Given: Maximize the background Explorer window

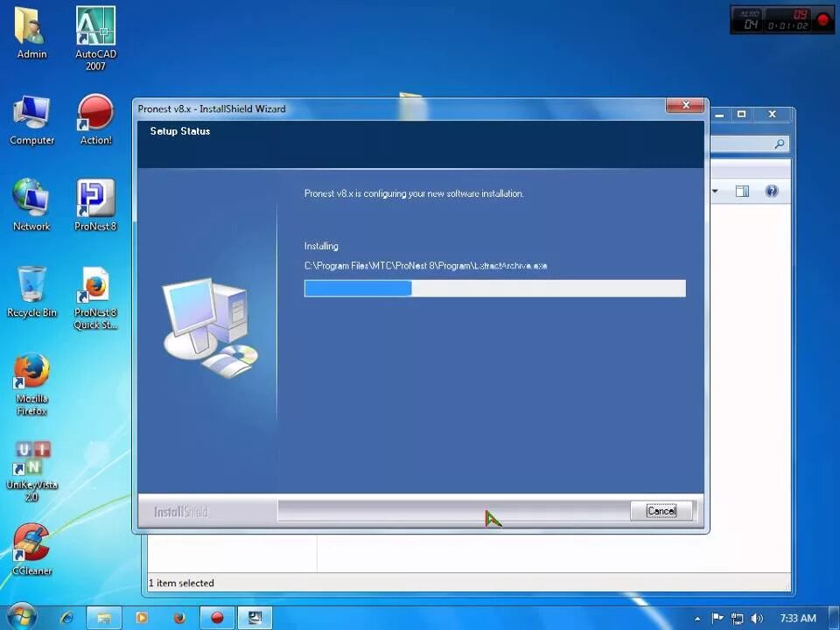Looking at the screenshot, I should coord(741,114).
